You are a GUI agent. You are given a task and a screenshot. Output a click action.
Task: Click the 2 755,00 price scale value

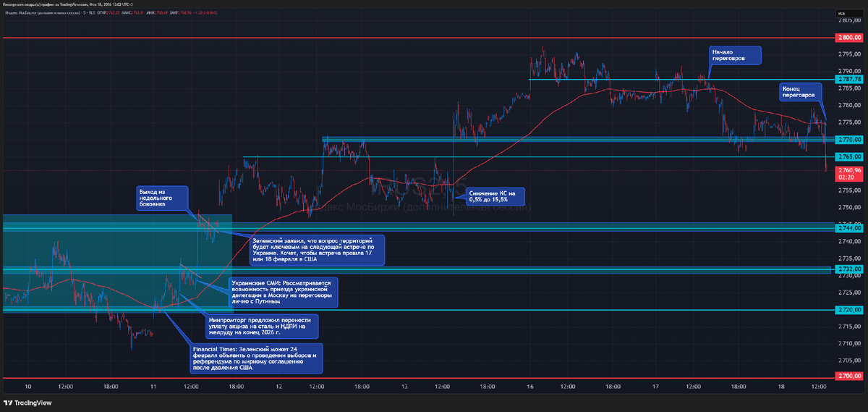click(x=850, y=190)
